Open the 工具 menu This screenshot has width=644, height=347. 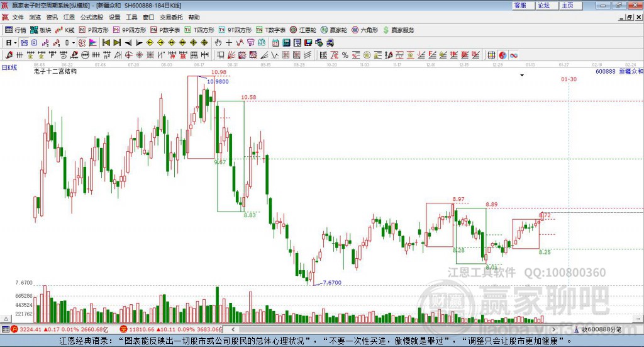pos(131,17)
